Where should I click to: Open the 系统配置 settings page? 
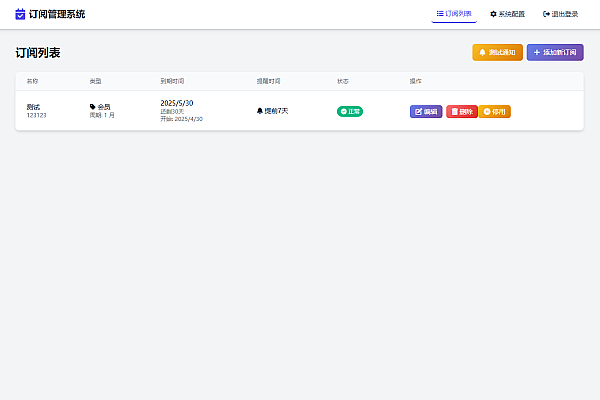pos(507,14)
